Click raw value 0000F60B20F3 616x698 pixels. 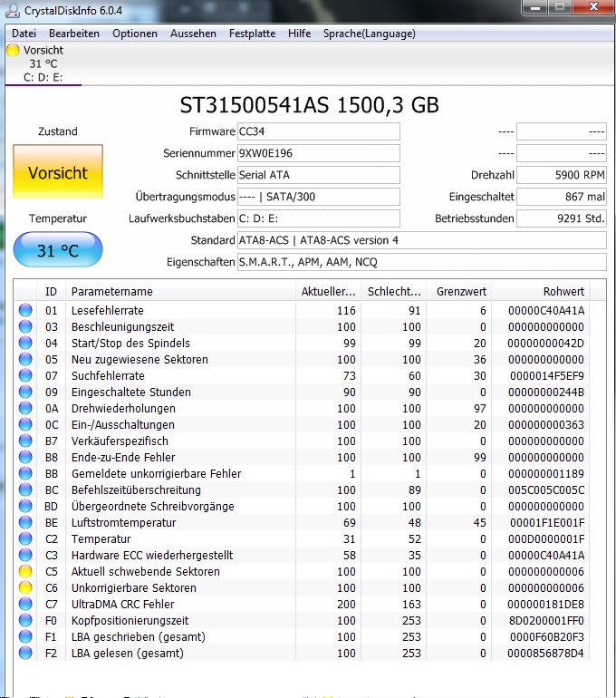547,636
